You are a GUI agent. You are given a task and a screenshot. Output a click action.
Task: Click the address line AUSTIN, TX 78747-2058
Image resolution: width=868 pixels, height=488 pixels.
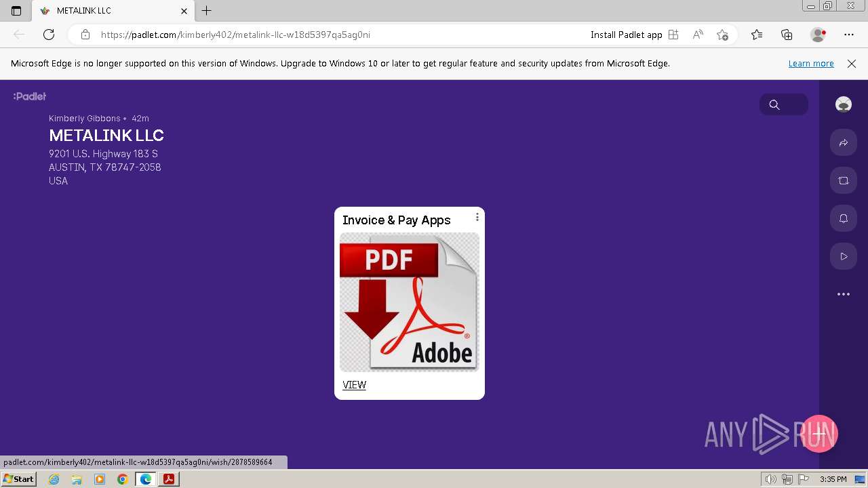tap(105, 167)
